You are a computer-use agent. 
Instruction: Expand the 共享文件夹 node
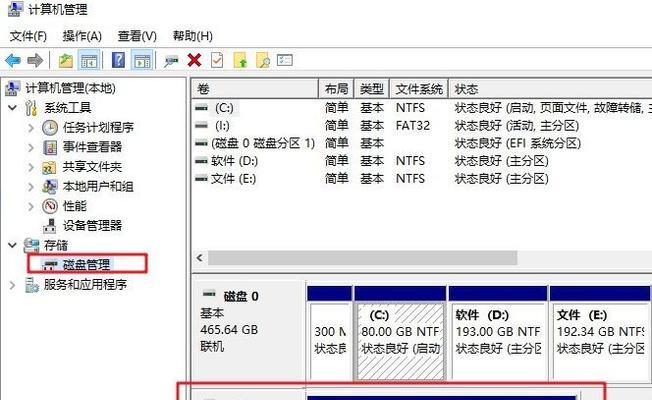pos(31,167)
